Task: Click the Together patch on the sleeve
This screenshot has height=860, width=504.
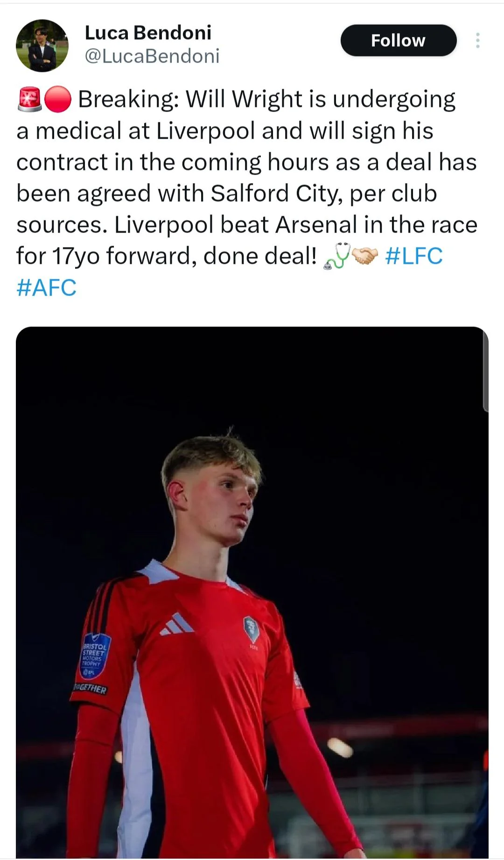Action: click(x=91, y=688)
